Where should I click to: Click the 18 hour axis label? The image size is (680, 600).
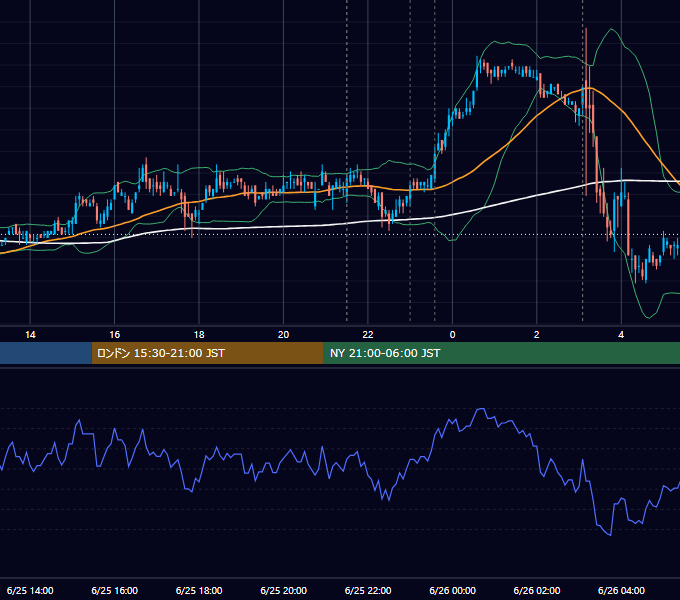pos(199,335)
